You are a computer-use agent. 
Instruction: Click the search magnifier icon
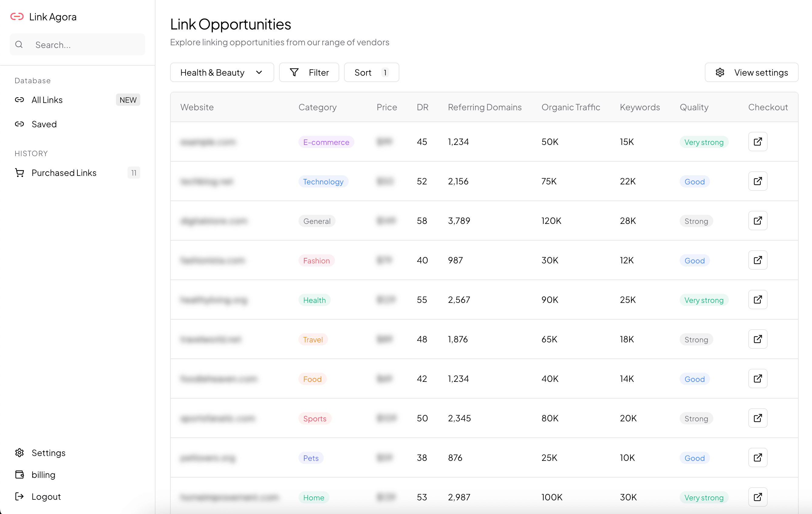pos(19,44)
